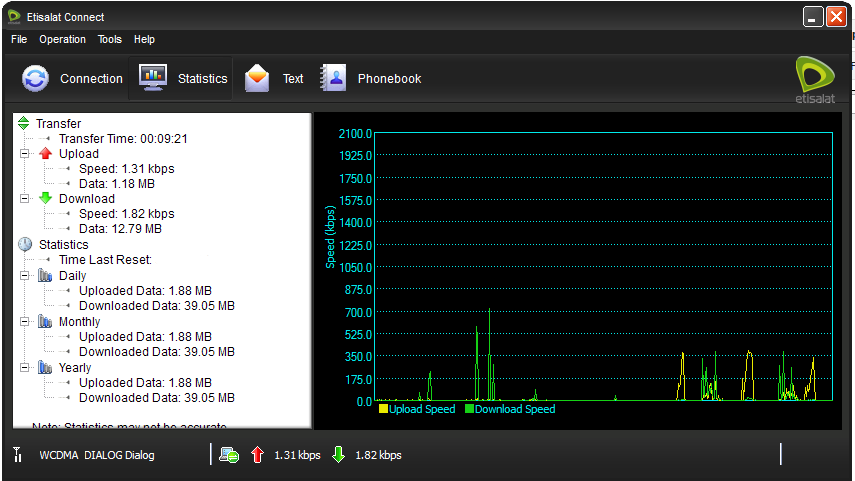
Task: Select the Download Data: 12.79 MB row
Action: click(x=121, y=229)
